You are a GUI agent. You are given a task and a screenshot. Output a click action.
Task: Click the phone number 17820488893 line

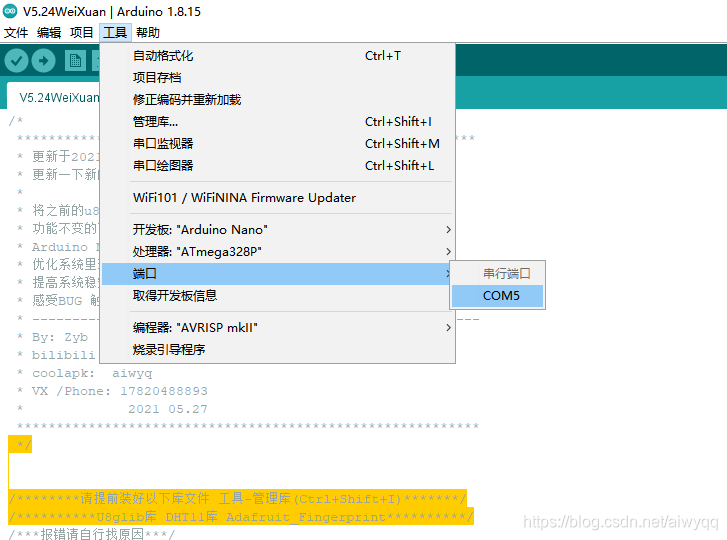[112, 391]
